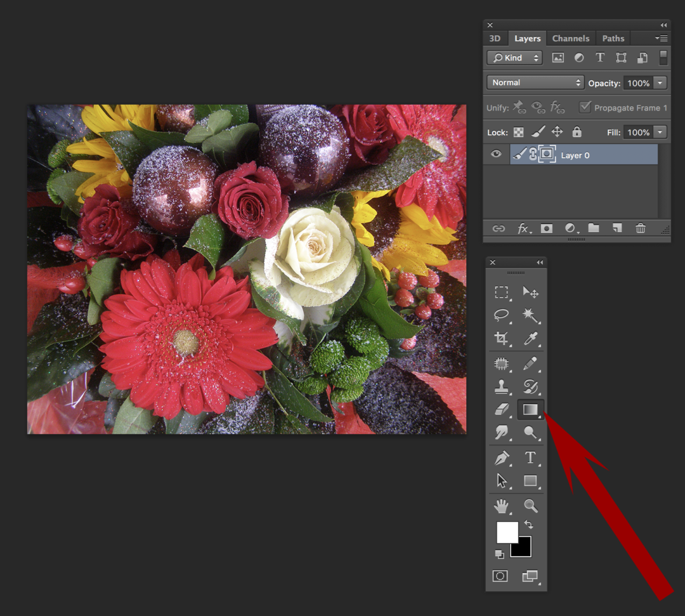Lock layer position
Image resolution: width=685 pixels, height=616 pixels.
pos(557,131)
